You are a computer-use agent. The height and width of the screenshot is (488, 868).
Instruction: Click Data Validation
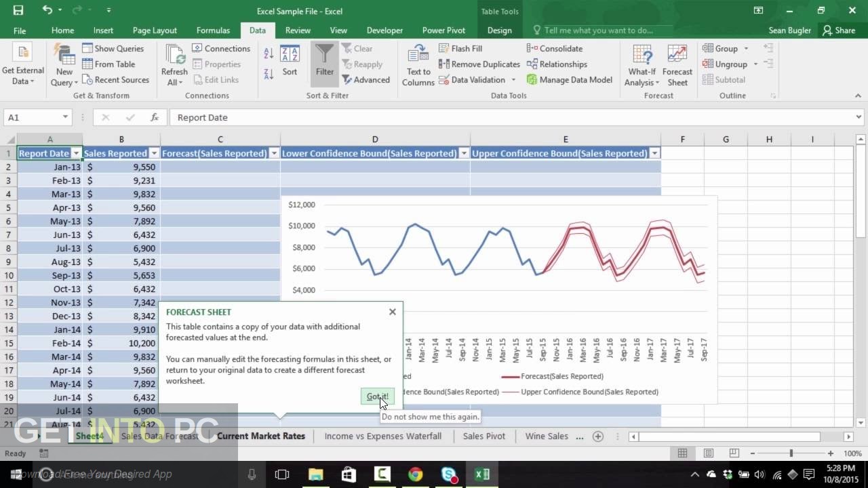pyautogui.click(x=472, y=79)
